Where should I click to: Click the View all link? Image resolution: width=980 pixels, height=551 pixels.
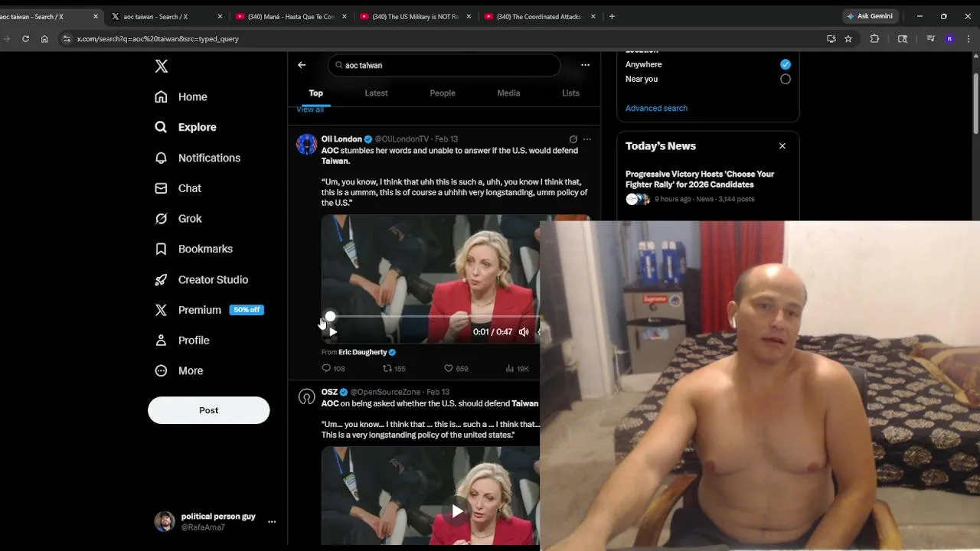(x=310, y=109)
